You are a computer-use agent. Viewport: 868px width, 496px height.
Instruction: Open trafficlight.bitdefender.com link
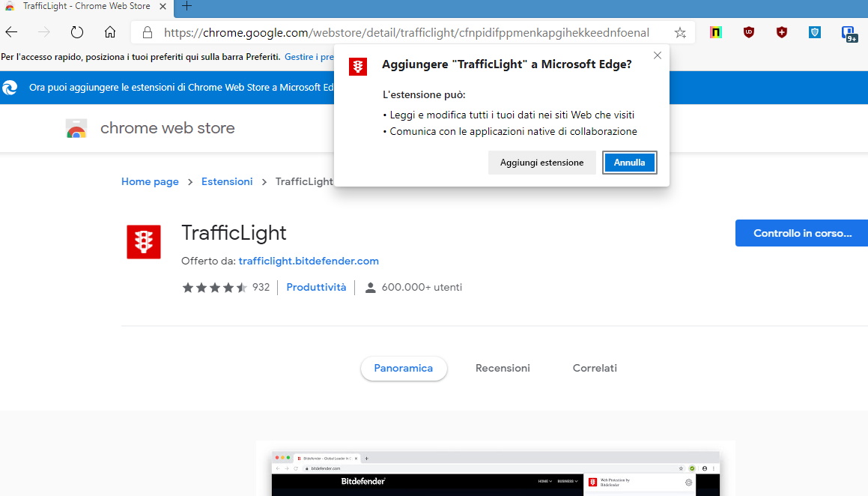[x=309, y=261]
